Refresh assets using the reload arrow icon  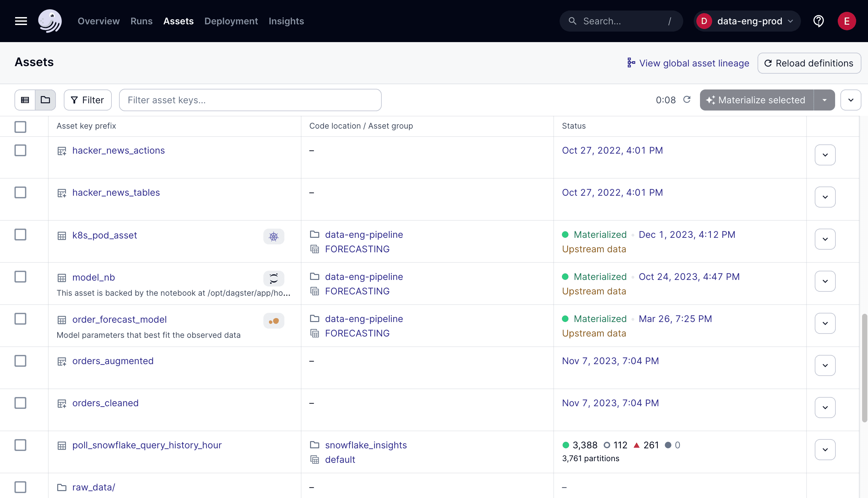tap(687, 100)
